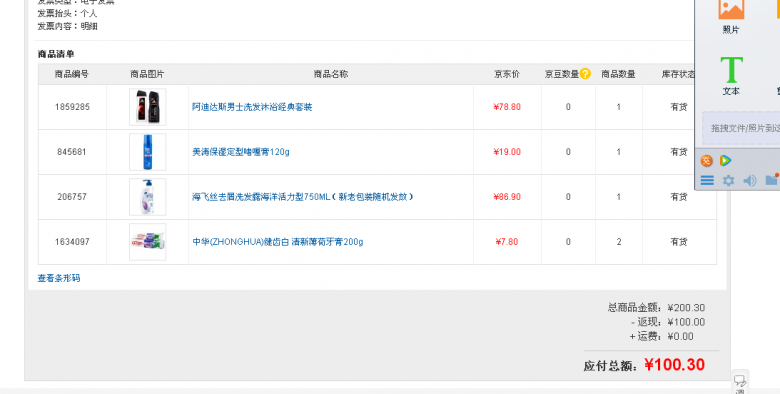Click quantity 2 in the 中华 toothpaste row
780x394 pixels.
point(619,242)
